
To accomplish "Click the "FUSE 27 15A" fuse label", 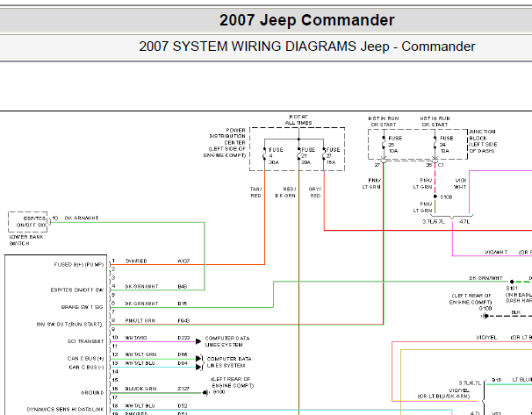I will [333, 156].
